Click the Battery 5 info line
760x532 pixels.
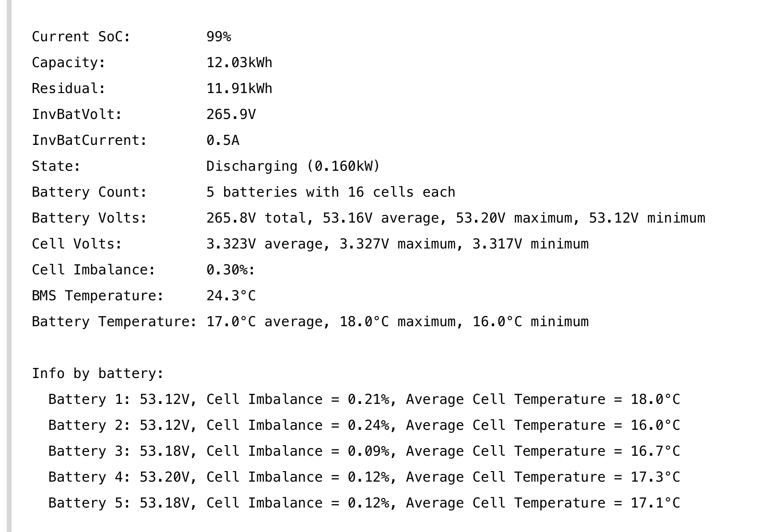click(x=364, y=503)
